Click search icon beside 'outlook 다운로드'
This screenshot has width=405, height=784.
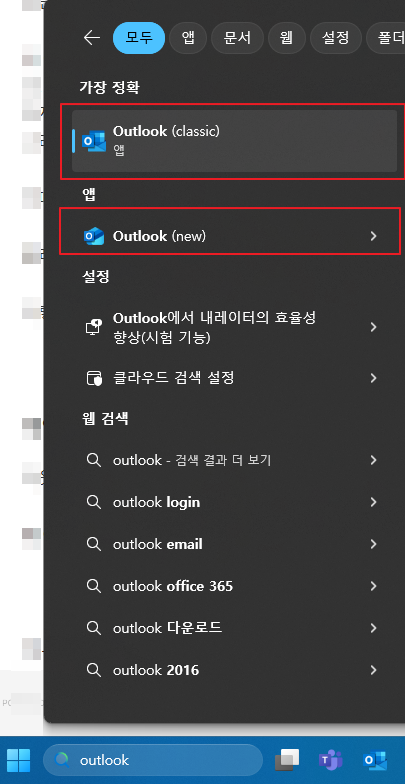(94, 628)
